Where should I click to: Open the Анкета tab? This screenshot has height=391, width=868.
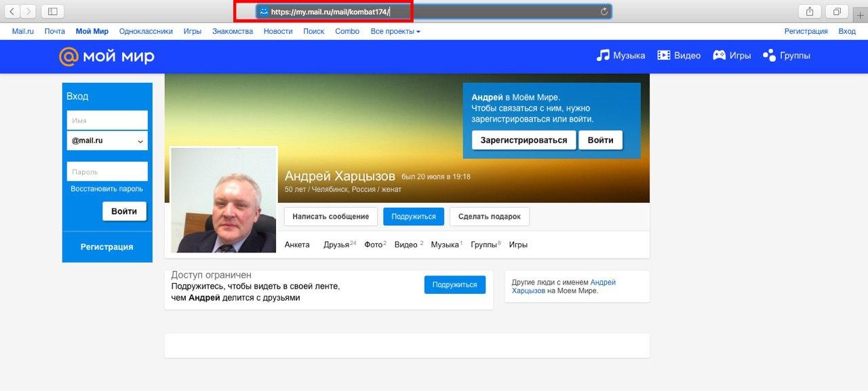coord(297,244)
